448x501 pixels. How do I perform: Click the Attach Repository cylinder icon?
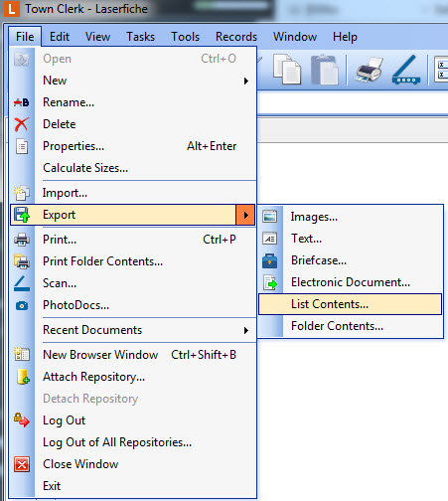[x=22, y=377]
